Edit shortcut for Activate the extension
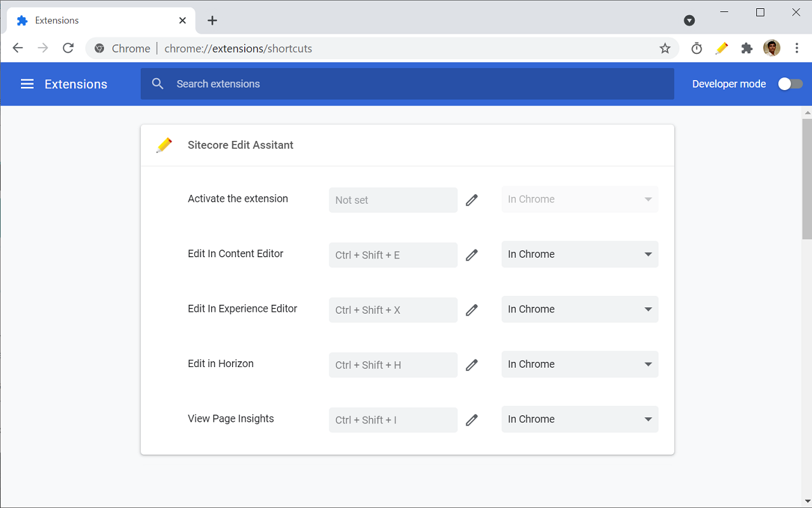The height and width of the screenshot is (508, 812). [x=471, y=200]
